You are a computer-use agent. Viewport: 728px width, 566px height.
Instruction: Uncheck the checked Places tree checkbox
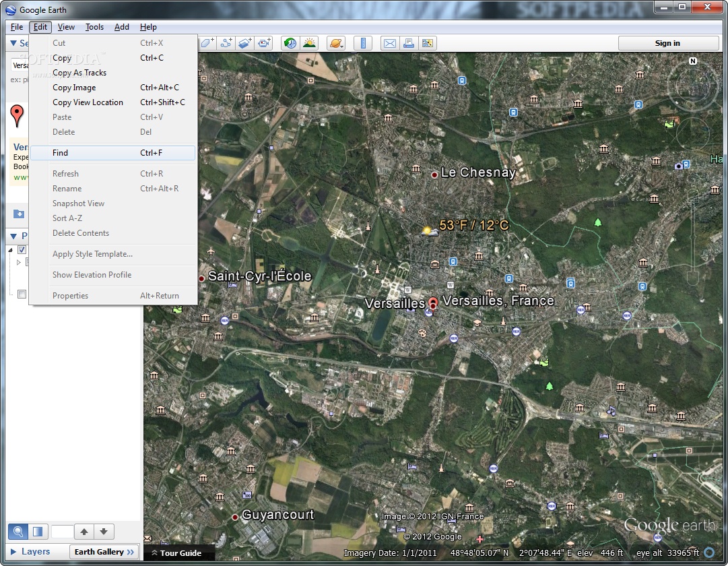22,250
